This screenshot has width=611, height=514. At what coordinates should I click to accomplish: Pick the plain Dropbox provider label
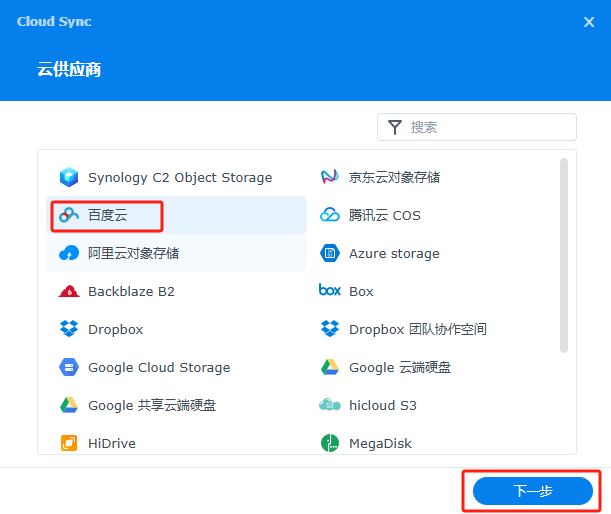[116, 330]
